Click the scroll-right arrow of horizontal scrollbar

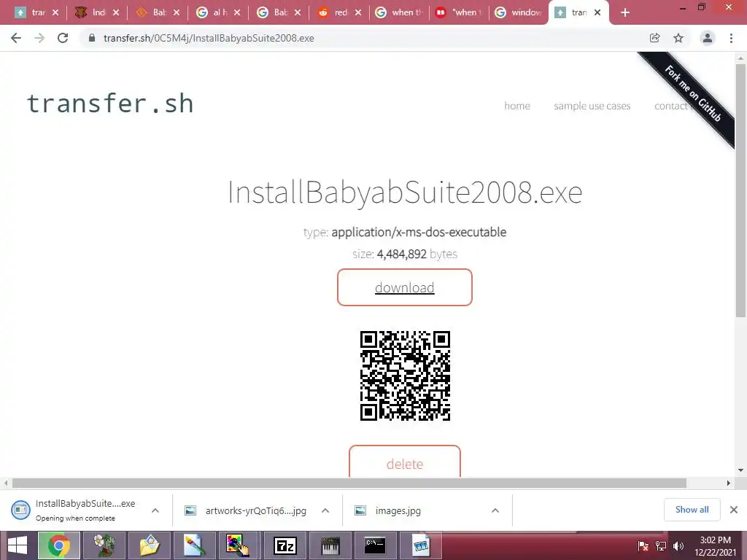[x=729, y=483]
